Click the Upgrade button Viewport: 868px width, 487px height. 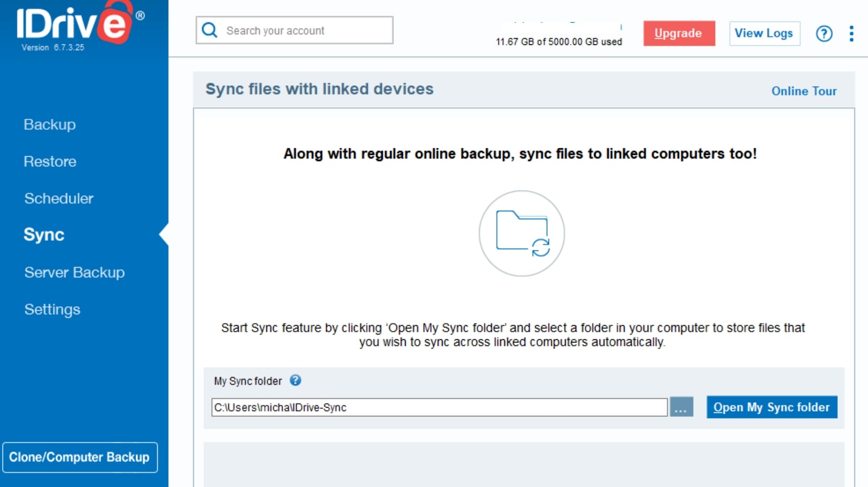[679, 33]
